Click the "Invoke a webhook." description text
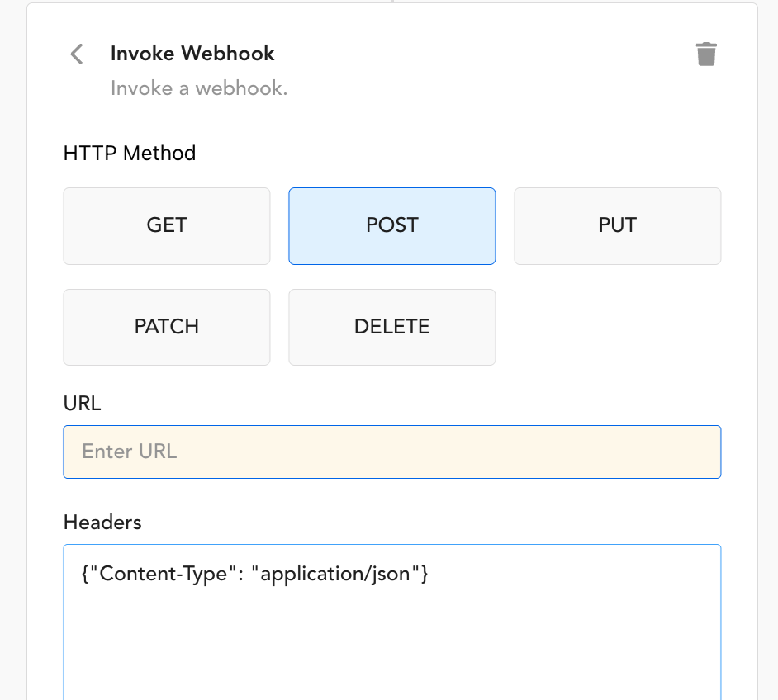Image resolution: width=778 pixels, height=700 pixels. click(199, 88)
